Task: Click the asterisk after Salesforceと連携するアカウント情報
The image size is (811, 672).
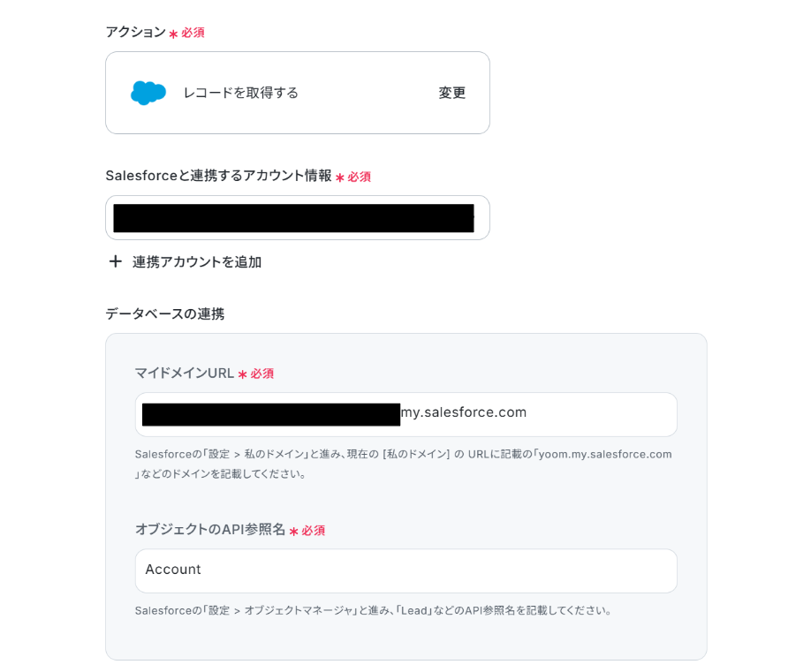Action: click(x=340, y=177)
